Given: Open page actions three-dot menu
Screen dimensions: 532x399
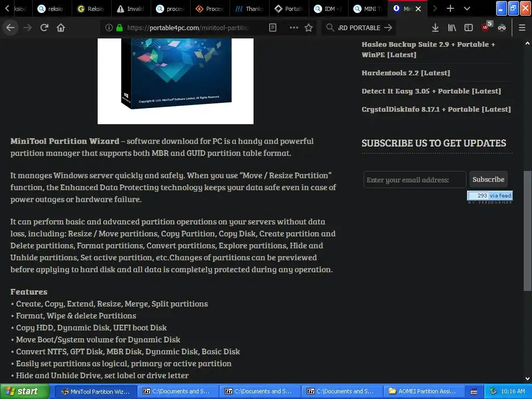Looking at the screenshot, I should click(x=294, y=28).
